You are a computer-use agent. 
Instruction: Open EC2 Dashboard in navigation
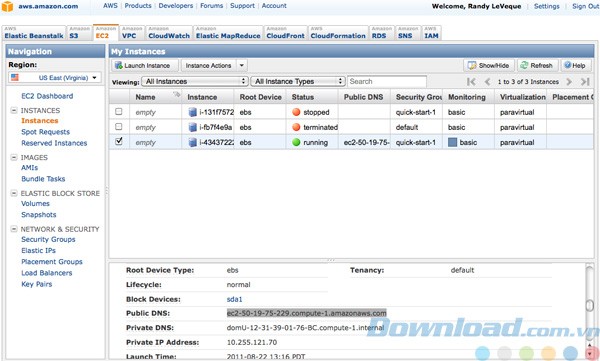(x=47, y=96)
